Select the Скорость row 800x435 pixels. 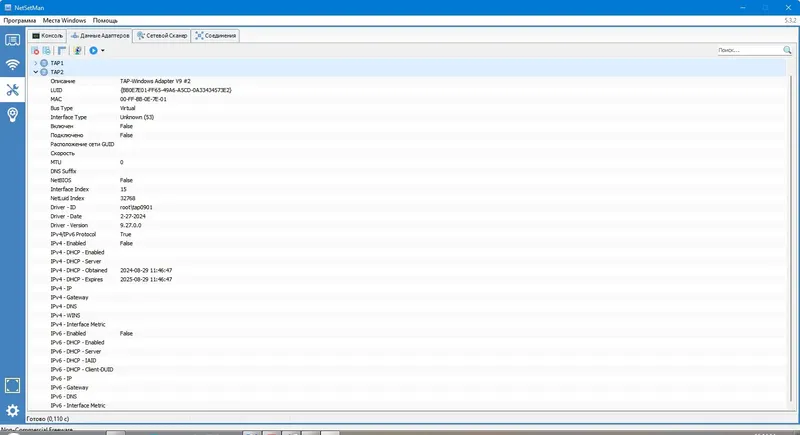pos(408,153)
